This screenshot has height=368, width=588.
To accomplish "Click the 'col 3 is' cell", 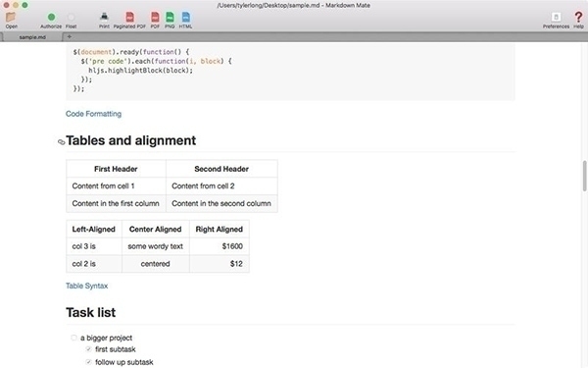I will pos(94,246).
